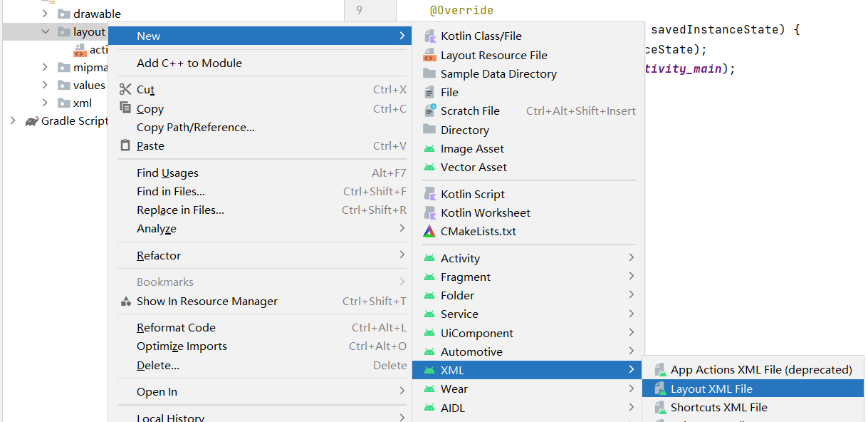Viewport: 868px width, 422px height.
Task: Click savedInstanceState in the editor
Action: click(x=715, y=30)
